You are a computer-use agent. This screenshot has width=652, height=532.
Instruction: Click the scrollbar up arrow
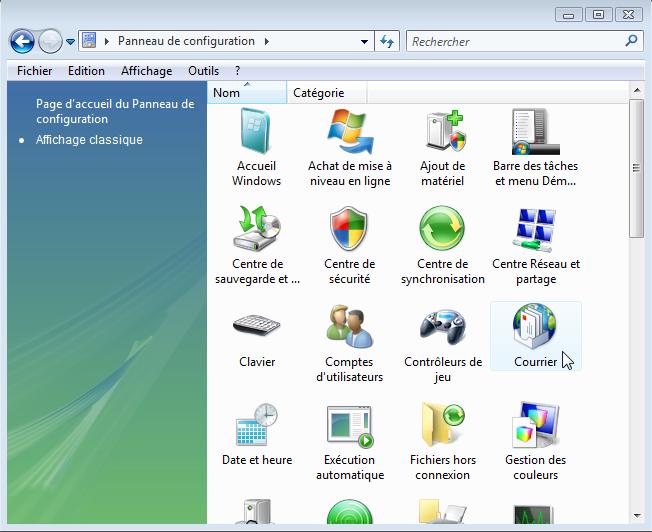click(x=637, y=90)
